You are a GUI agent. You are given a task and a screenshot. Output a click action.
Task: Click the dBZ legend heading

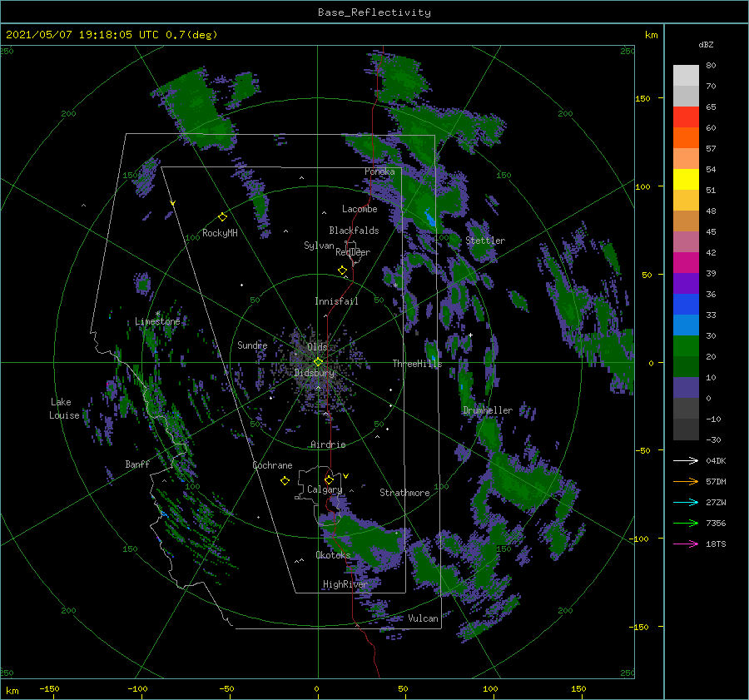point(706,45)
